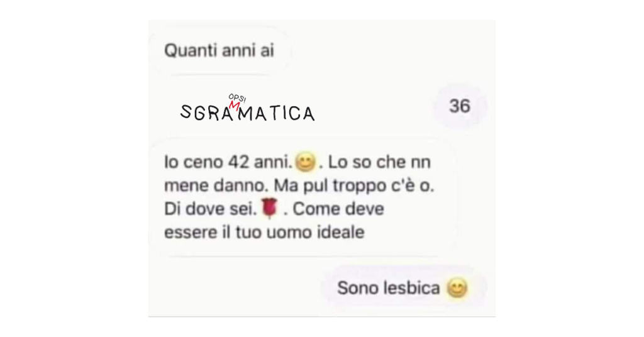644x337 pixels.
Task: Click the phrase 'Lo so che nn'
Action: (379, 162)
